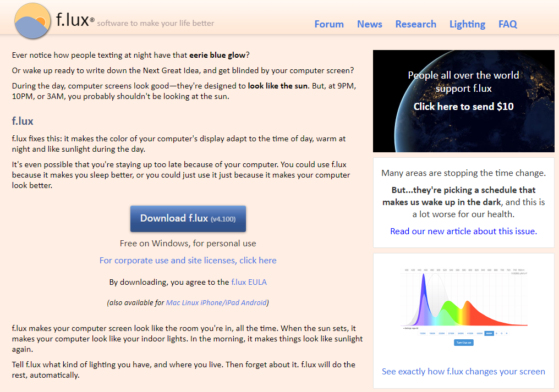Open the Forum page
The image size is (559, 392).
(328, 24)
